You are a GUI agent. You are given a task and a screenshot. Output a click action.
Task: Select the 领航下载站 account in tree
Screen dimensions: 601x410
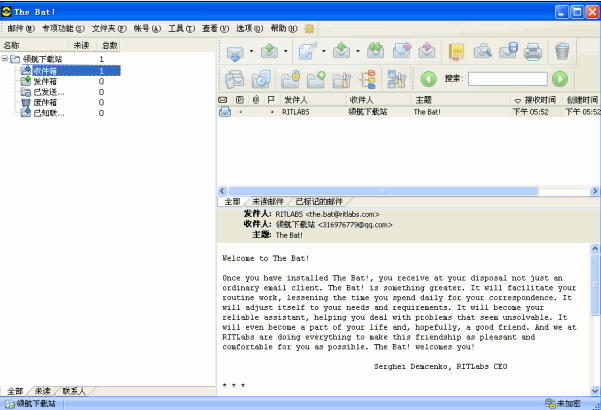click(42, 59)
